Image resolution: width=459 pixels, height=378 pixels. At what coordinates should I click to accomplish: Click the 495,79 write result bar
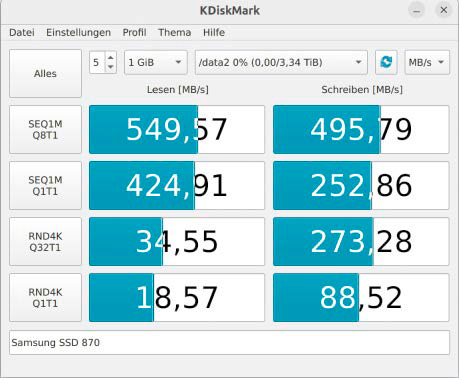point(361,129)
